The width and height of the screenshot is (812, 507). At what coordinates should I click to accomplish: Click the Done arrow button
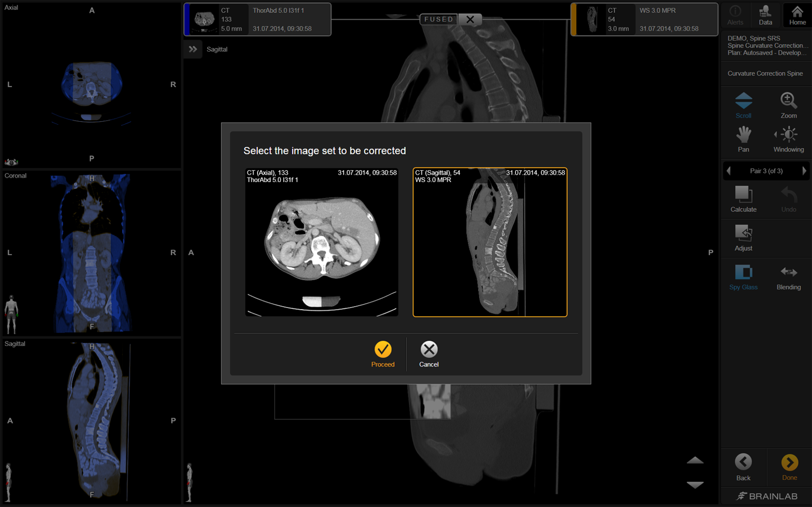(x=789, y=467)
